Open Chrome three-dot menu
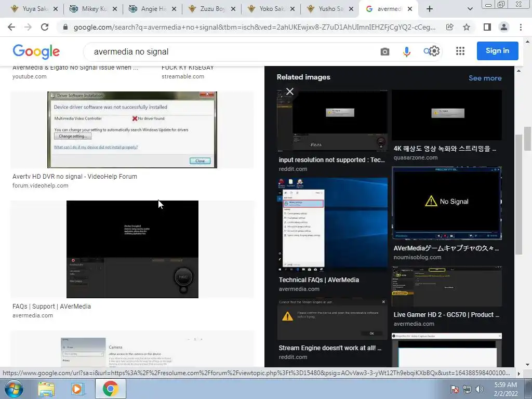 (521, 27)
